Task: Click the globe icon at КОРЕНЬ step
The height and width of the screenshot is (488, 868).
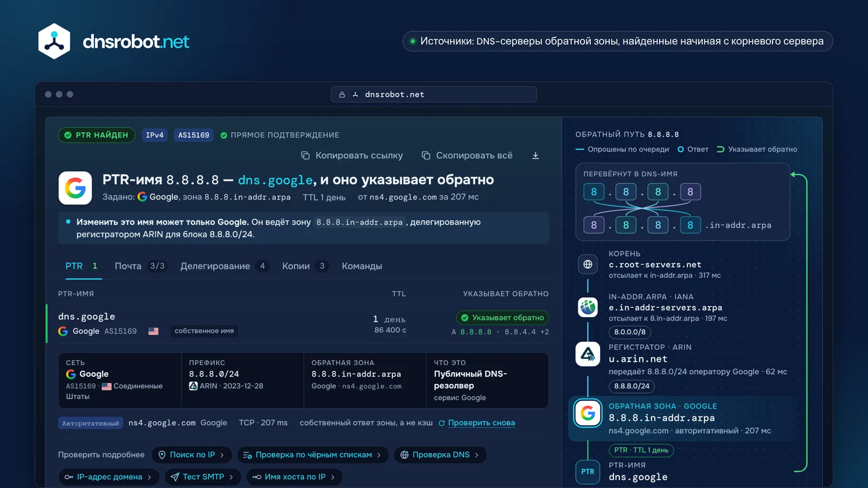Action: (588, 265)
